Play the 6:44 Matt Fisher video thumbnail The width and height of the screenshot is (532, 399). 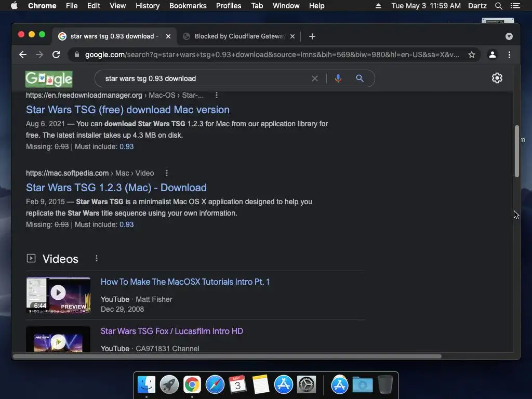(x=58, y=295)
